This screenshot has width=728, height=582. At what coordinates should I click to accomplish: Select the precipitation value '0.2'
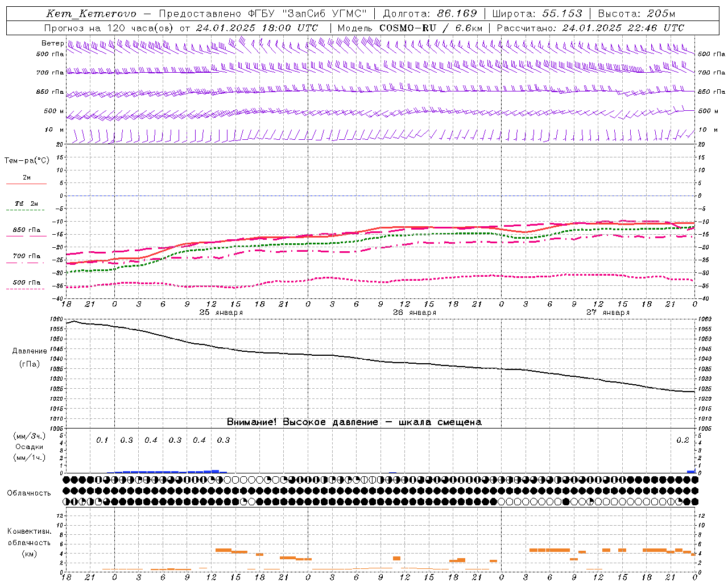click(x=682, y=440)
